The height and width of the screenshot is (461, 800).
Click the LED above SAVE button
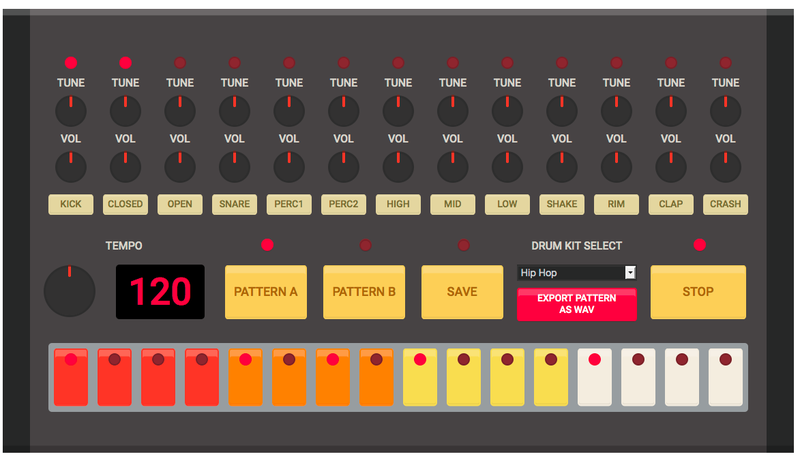click(x=464, y=245)
